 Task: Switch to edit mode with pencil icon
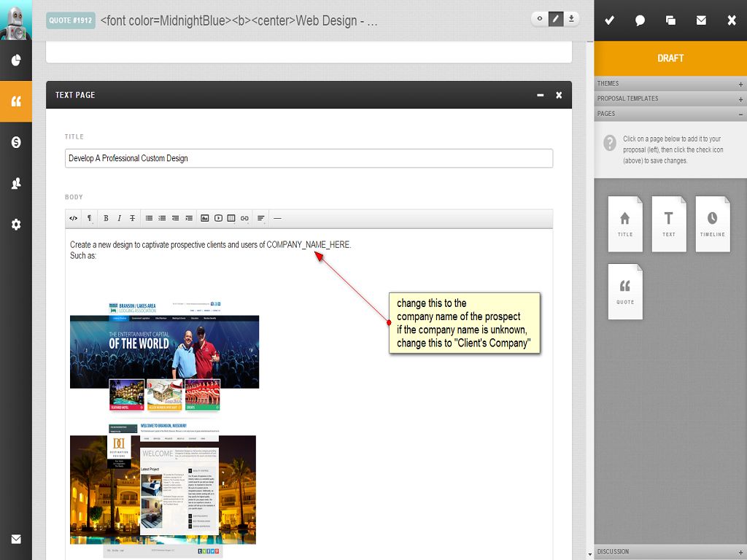pos(556,19)
